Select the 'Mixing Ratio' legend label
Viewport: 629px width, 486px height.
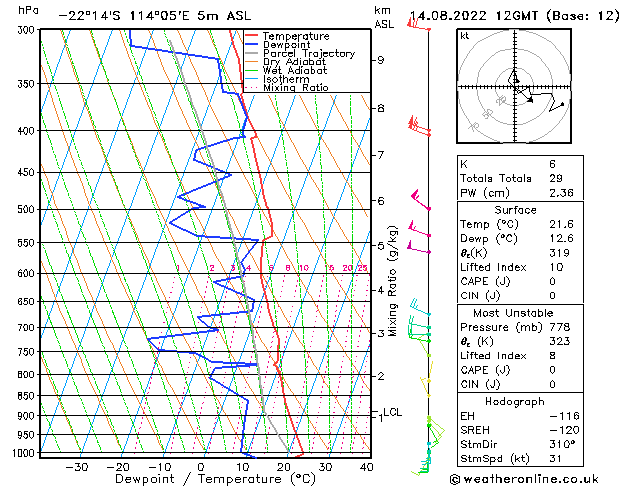point(296,87)
